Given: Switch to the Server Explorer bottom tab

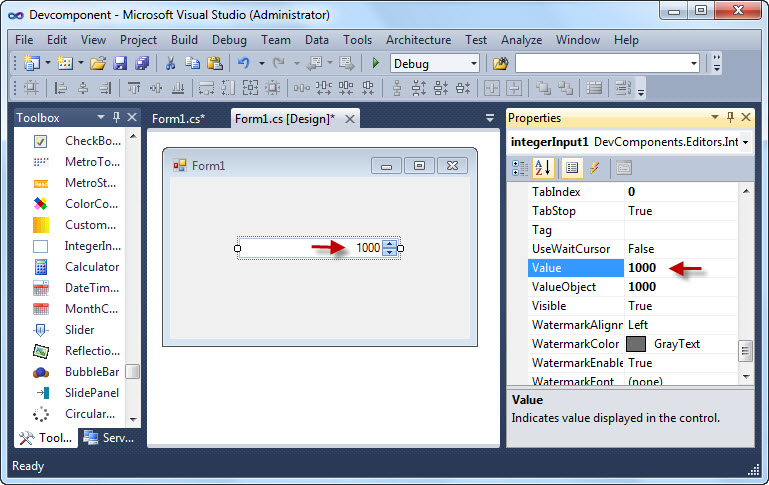Looking at the screenshot, I should click(x=110, y=438).
